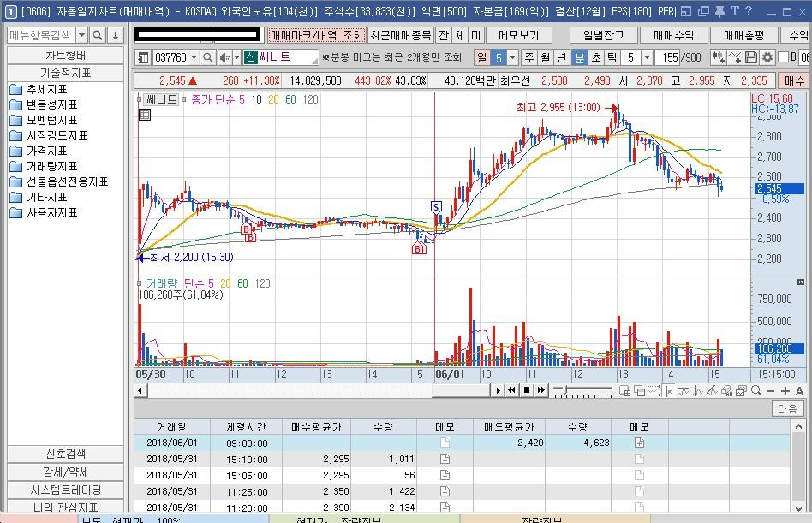Open stock search magnifier next to 037760
Image resolution: width=812 pixels, height=523 pixels.
[207, 57]
